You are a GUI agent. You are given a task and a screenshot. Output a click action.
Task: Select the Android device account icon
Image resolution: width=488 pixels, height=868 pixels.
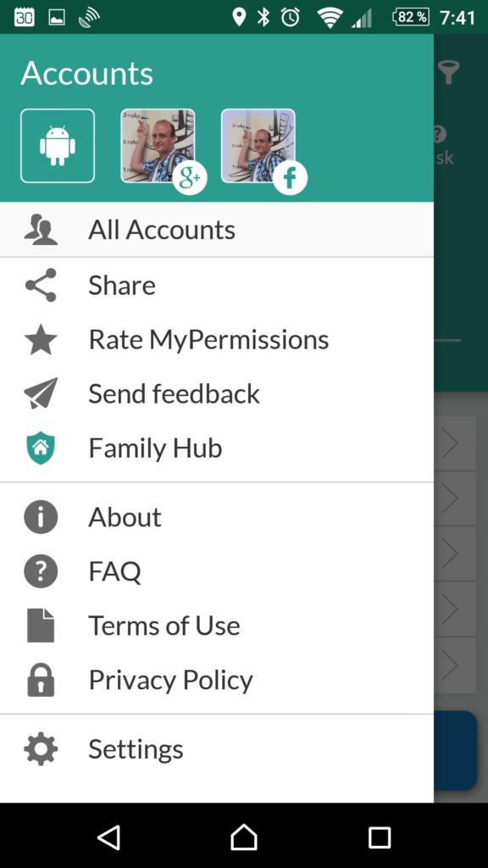click(x=58, y=146)
